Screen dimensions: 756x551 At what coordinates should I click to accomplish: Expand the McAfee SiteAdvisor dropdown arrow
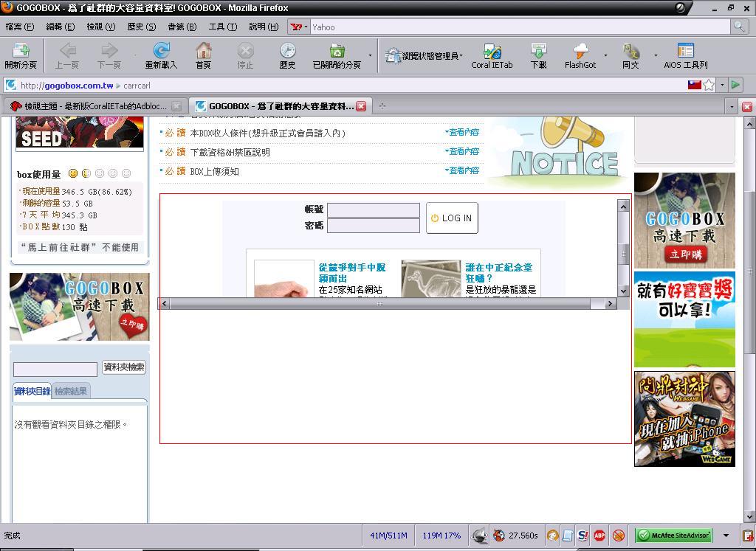pyautogui.click(x=726, y=536)
